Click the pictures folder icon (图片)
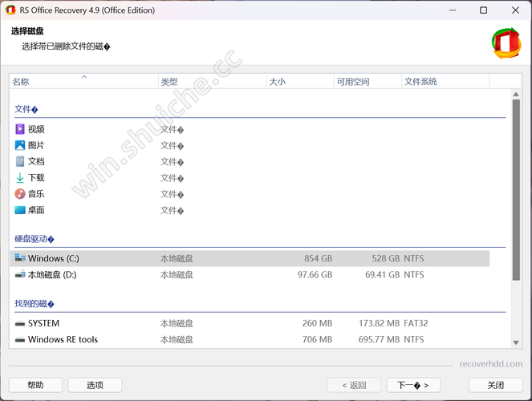 [x=20, y=145]
